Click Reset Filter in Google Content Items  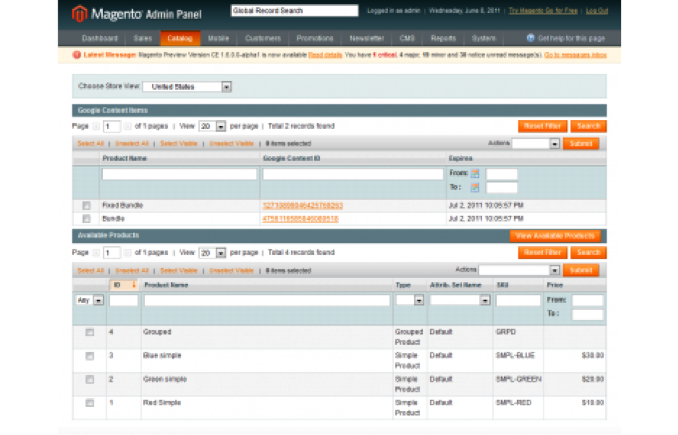[x=543, y=126]
